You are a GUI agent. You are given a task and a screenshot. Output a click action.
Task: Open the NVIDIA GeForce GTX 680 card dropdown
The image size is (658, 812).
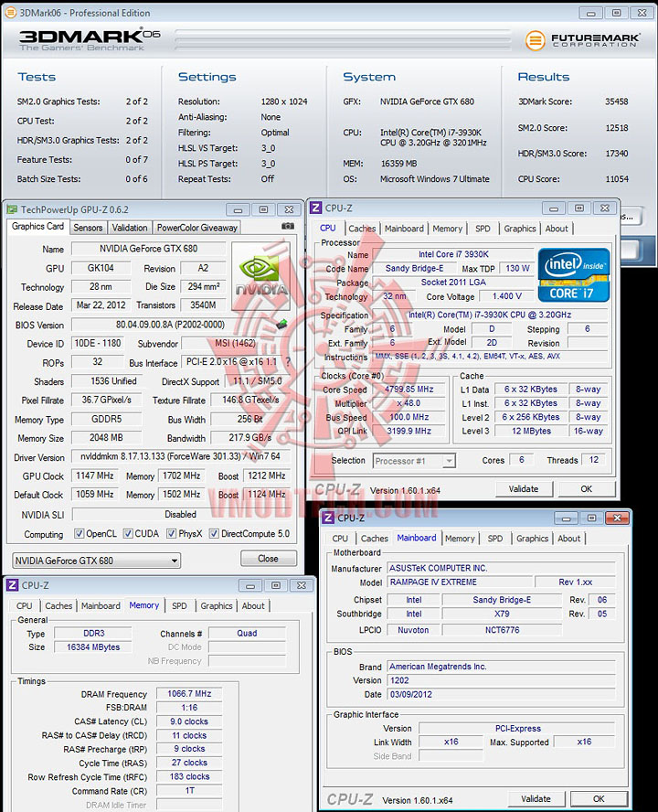[x=96, y=561]
